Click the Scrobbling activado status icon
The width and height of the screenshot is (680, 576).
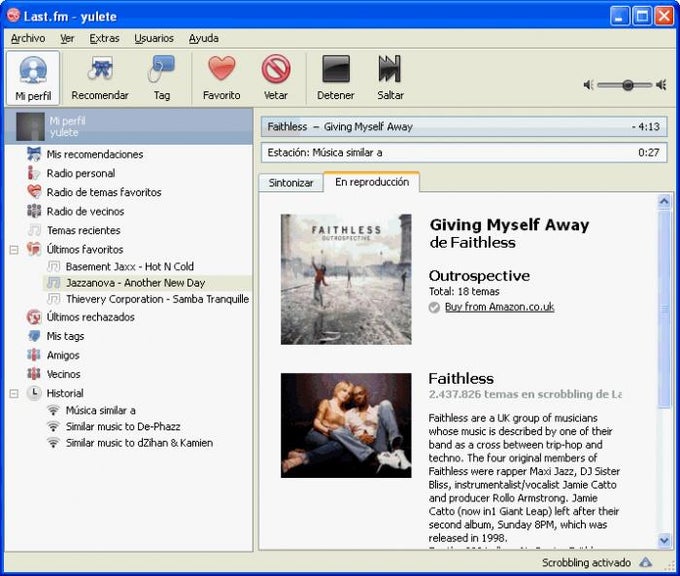(646, 563)
